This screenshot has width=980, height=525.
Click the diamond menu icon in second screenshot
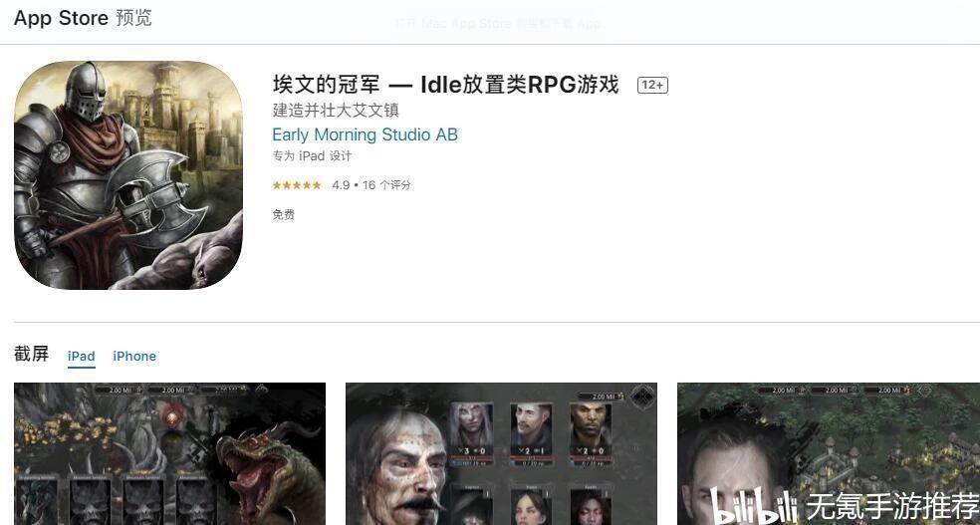pos(641,396)
